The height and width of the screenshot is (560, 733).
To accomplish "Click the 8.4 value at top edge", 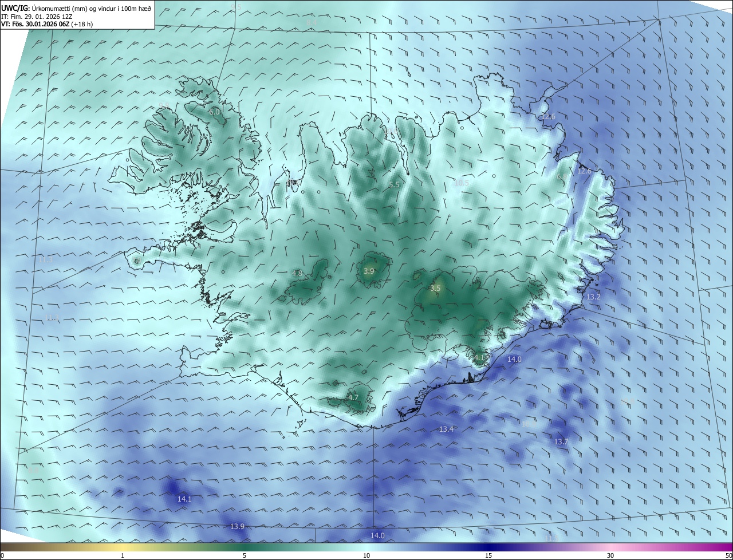I will coord(312,22).
